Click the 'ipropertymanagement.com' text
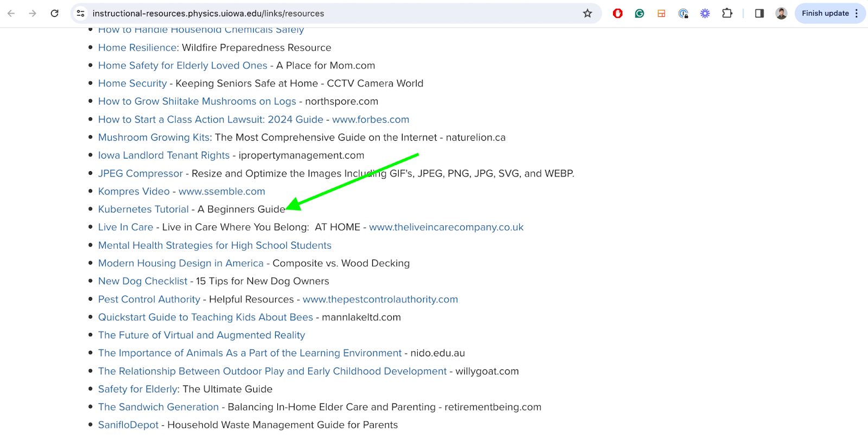The image size is (868, 435). [302, 155]
